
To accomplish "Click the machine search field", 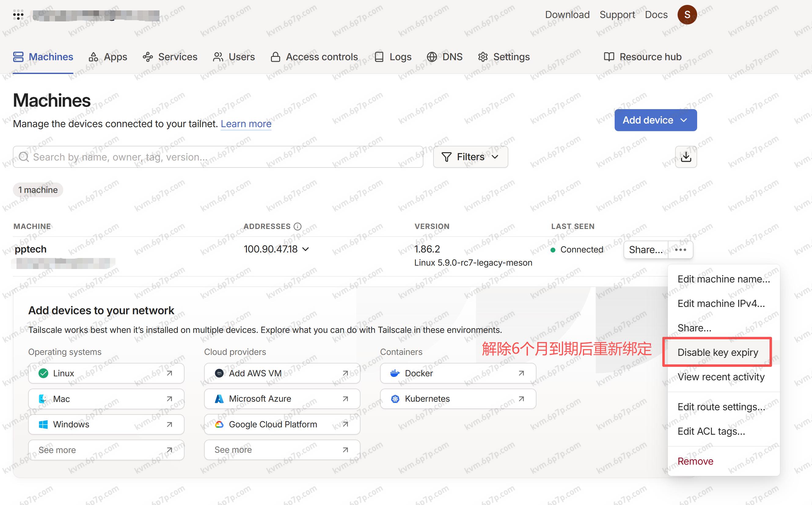I will pyautogui.click(x=218, y=157).
